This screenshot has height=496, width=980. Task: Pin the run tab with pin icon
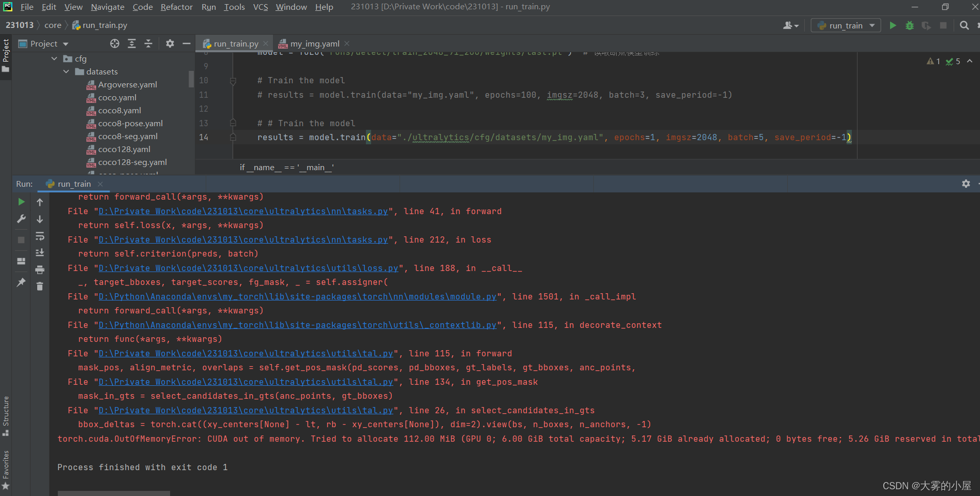click(x=21, y=282)
